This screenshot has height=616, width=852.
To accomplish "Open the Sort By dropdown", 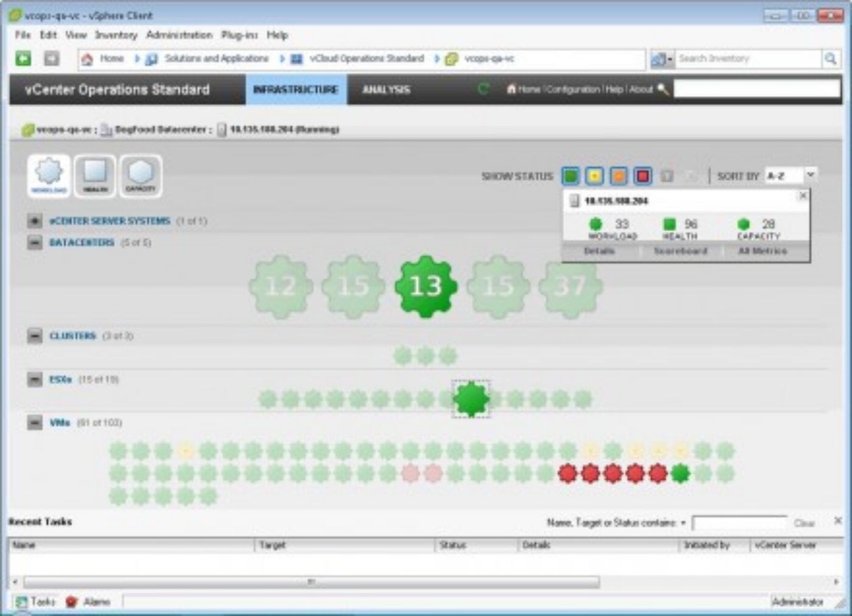I will [x=791, y=176].
